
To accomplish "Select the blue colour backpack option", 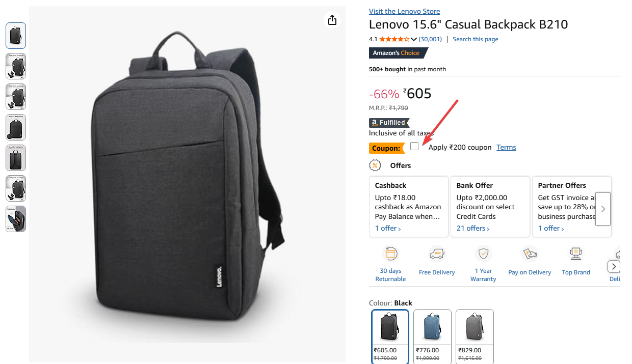I will (432, 337).
